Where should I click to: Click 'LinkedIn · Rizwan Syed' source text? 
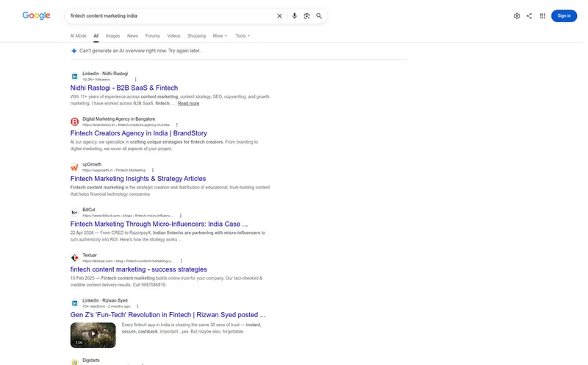click(x=105, y=300)
